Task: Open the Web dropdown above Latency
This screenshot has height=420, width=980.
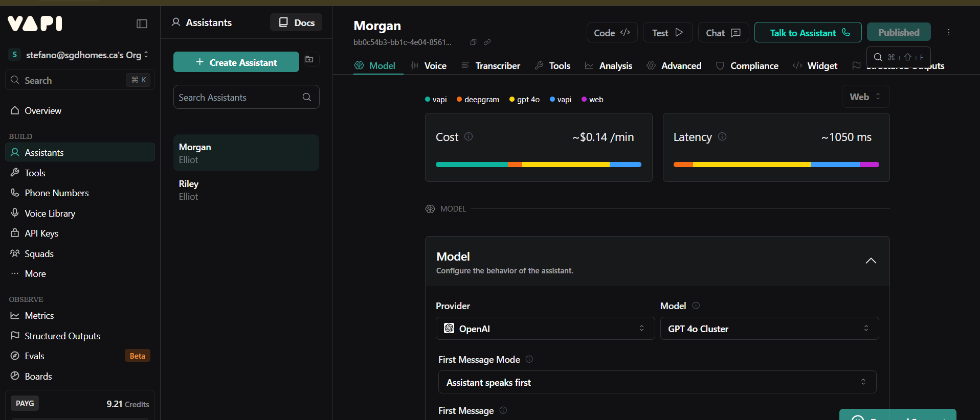Action: [x=865, y=97]
